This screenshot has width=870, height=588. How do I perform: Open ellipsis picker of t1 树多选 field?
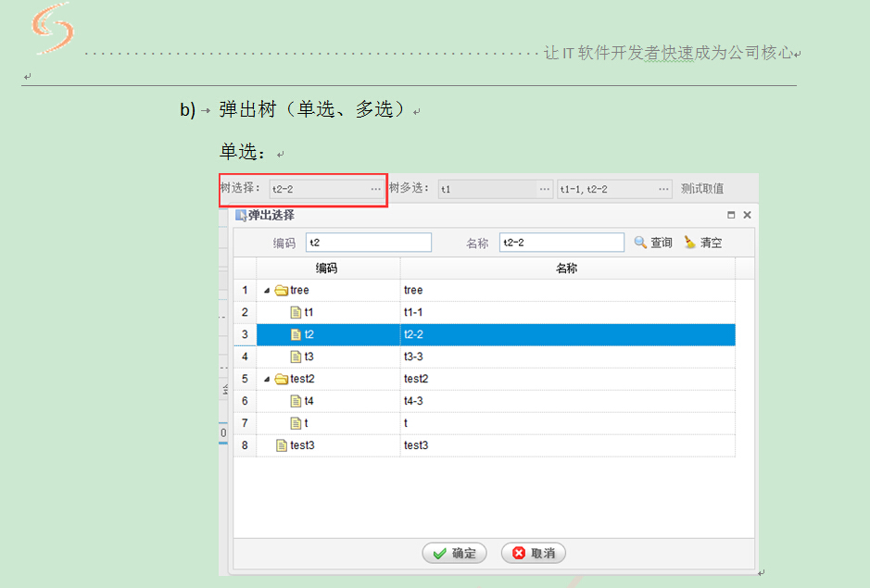coord(544,189)
